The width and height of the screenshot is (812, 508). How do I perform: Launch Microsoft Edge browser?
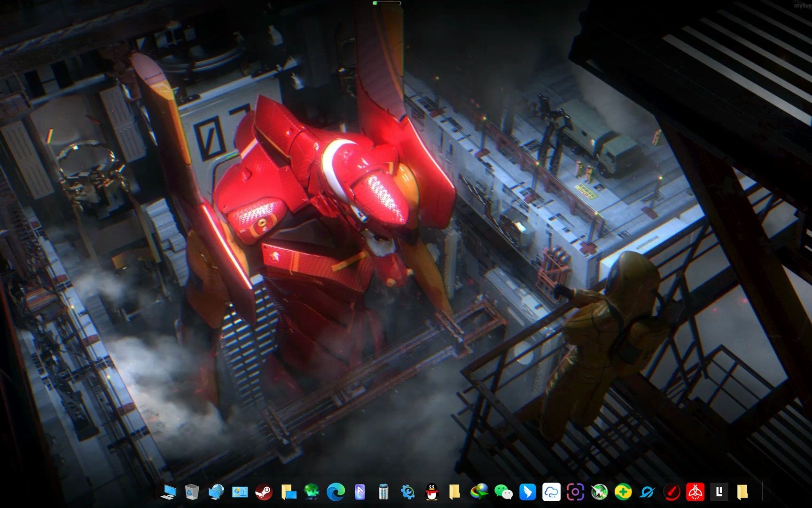(336, 492)
